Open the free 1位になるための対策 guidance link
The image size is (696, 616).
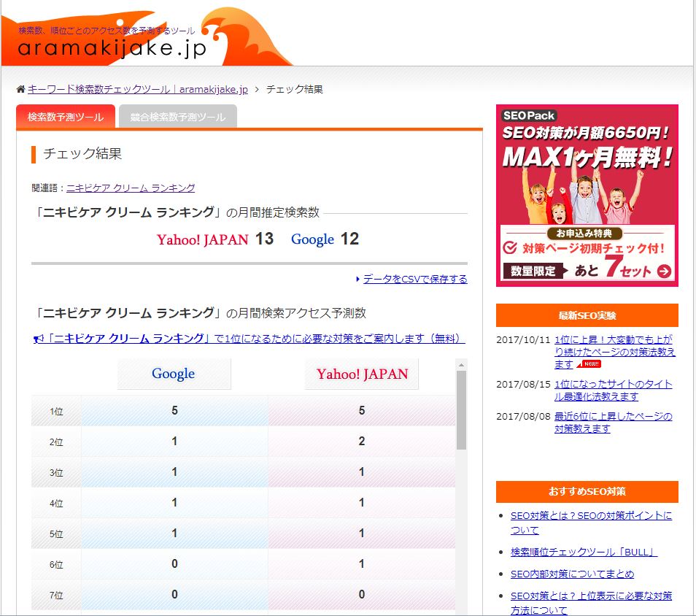pyautogui.click(x=255, y=338)
